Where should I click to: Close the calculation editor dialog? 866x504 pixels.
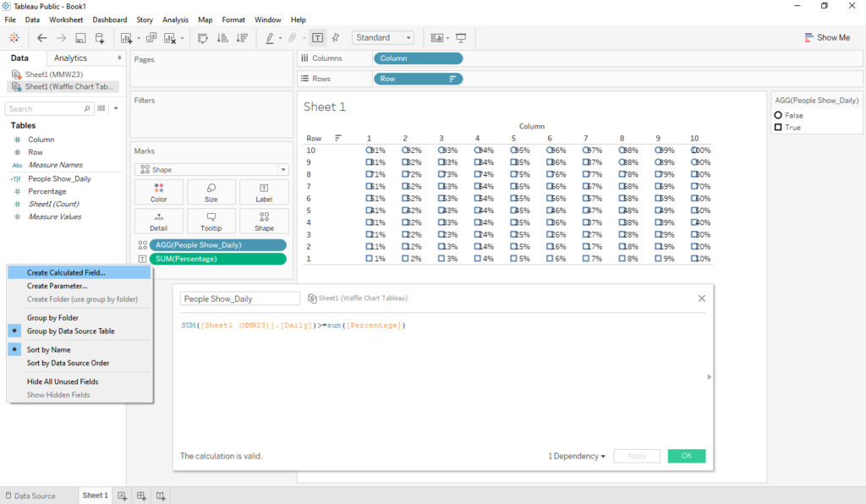702,299
